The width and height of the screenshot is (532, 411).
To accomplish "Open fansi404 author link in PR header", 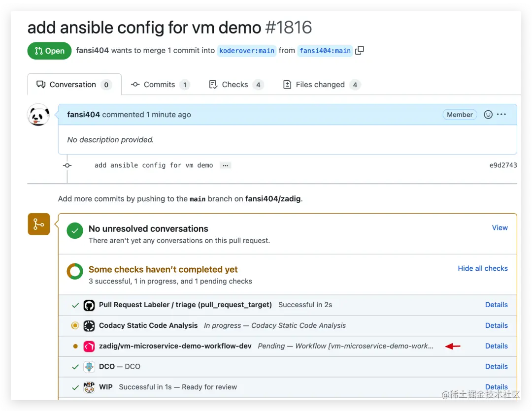I will pos(92,51).
